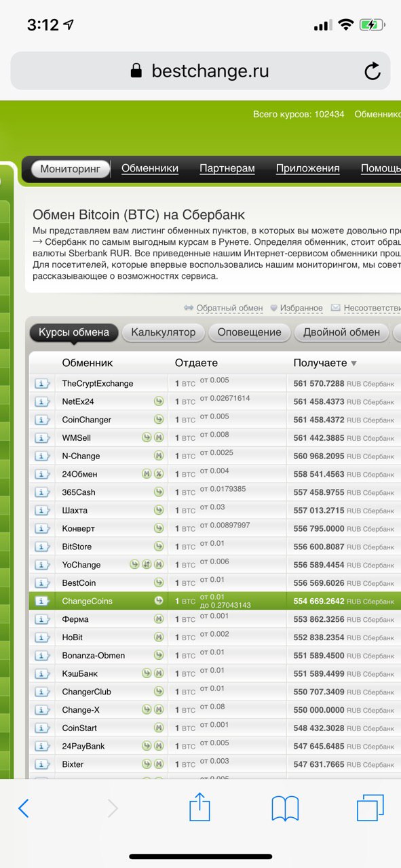This screenshot has width=401, height=868.
Task: Click the 'Всего курсов: 102434' counter
Action: [299, 114]
